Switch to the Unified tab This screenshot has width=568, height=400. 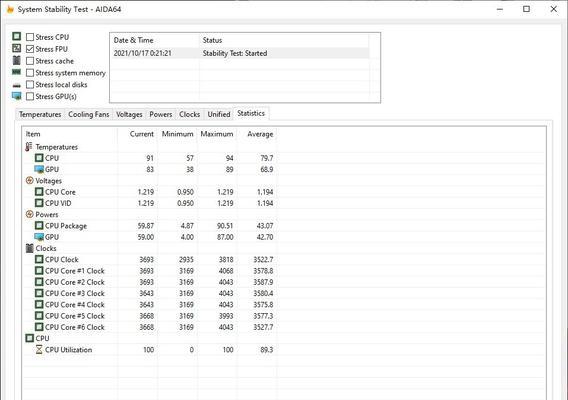click(x=219, y=114)
